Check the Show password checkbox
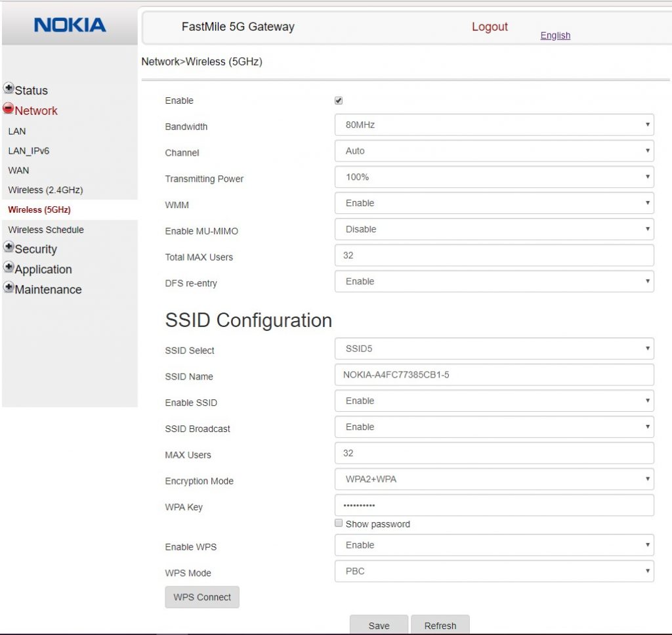 [339, 522]
